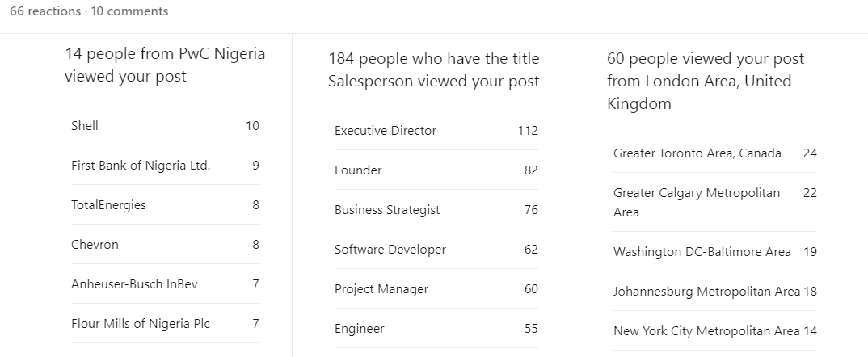Screen dimensions: 868x357
Task: Open the 10 comments link
Action: click(x=129, y=11)
